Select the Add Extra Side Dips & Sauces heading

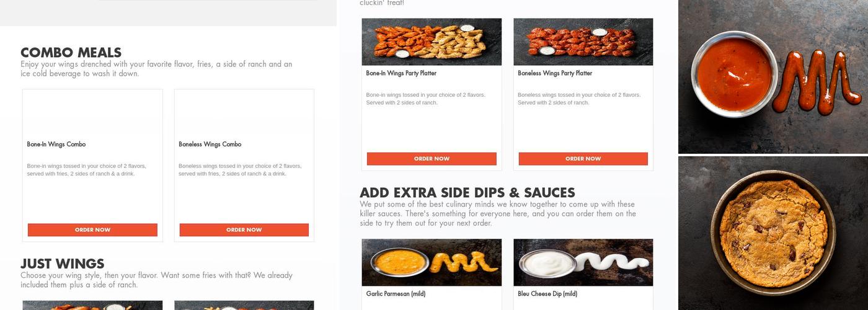[467, 193]
